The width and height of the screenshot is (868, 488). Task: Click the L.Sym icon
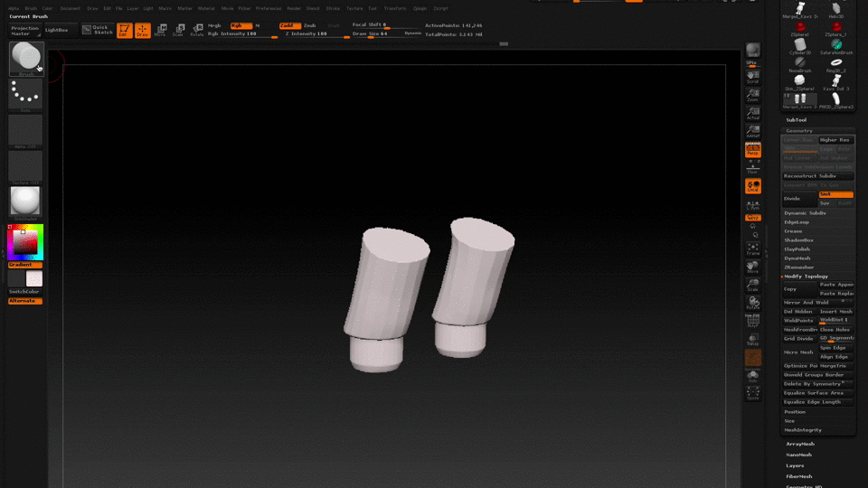click(753, 205)
